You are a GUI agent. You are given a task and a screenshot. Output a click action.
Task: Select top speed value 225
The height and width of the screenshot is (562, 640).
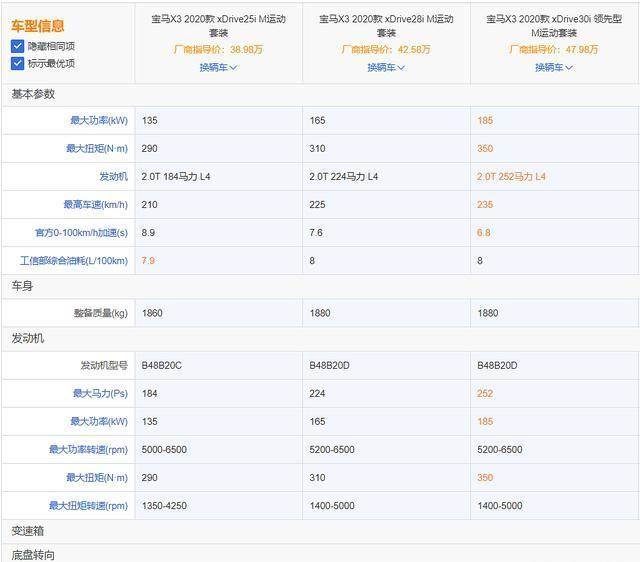tap(317, 205)
